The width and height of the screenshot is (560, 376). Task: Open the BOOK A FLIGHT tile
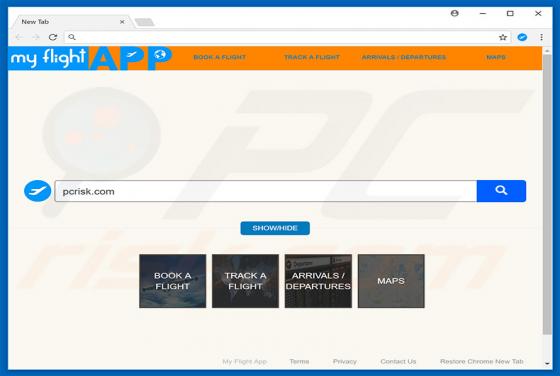click(172, 281)
